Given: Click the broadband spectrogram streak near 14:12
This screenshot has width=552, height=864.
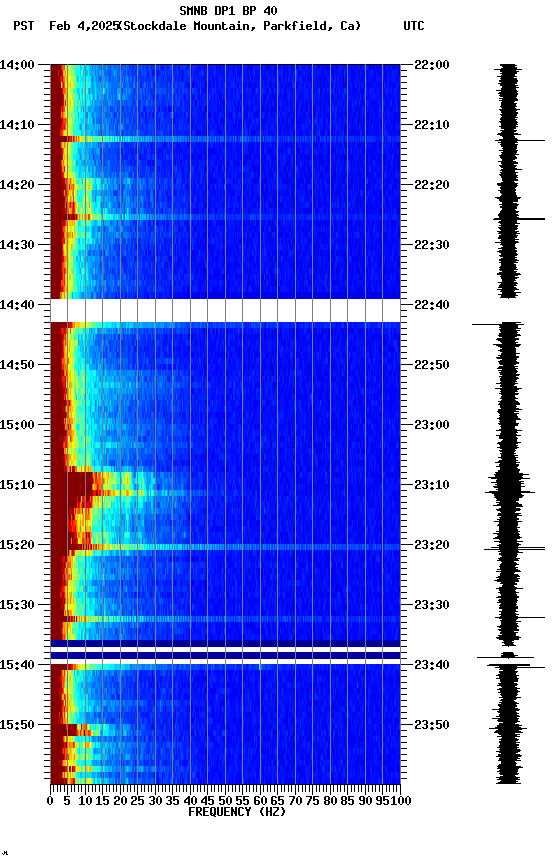Looking at the screenshot, I should 225,139.
